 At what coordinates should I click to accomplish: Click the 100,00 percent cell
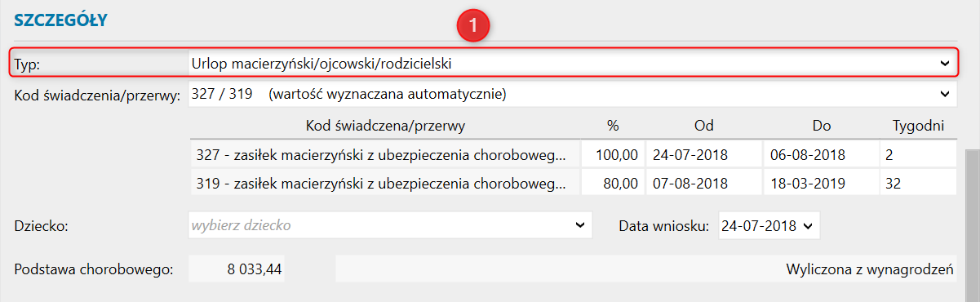[x=613, y=154]
